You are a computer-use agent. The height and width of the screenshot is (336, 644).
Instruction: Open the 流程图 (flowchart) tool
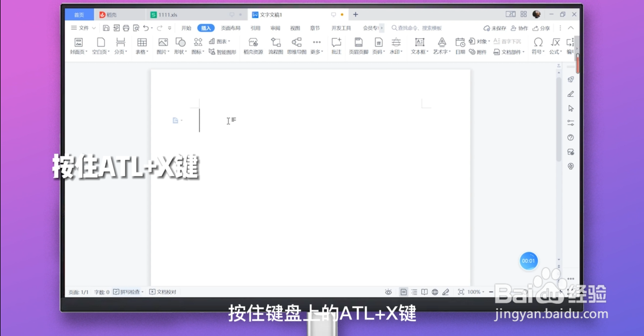pos(275,45)
